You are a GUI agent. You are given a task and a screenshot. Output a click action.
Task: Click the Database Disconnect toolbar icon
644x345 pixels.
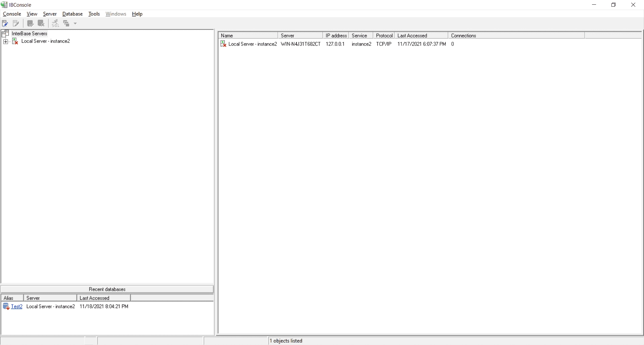[41, 23]
